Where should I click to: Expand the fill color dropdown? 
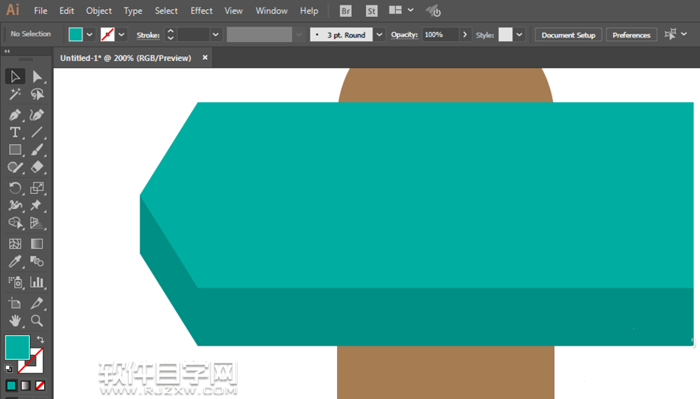[90, 35]
